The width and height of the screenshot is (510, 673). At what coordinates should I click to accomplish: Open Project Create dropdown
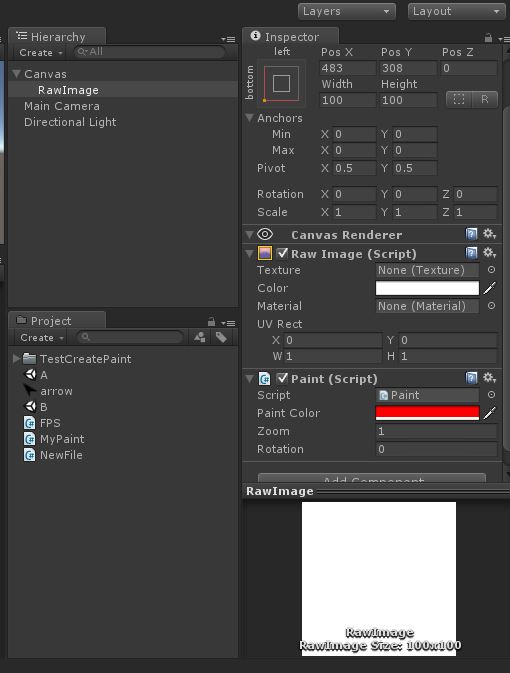tap(42, 338)
